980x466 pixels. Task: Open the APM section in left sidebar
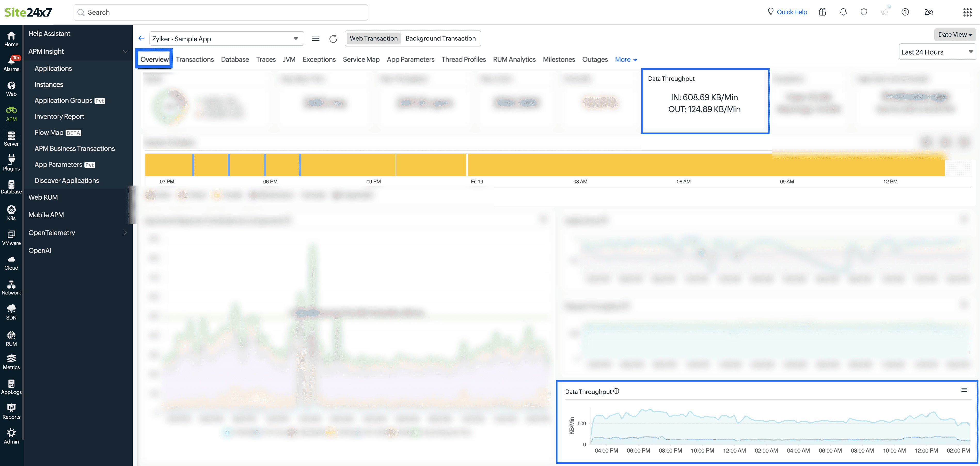11,113
